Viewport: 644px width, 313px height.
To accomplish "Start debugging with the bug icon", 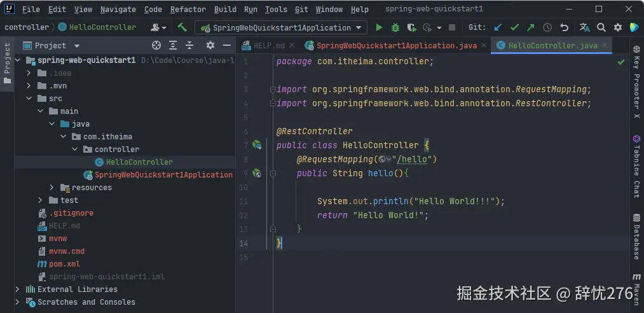I will pyautogui.click(x=395, y=27).
